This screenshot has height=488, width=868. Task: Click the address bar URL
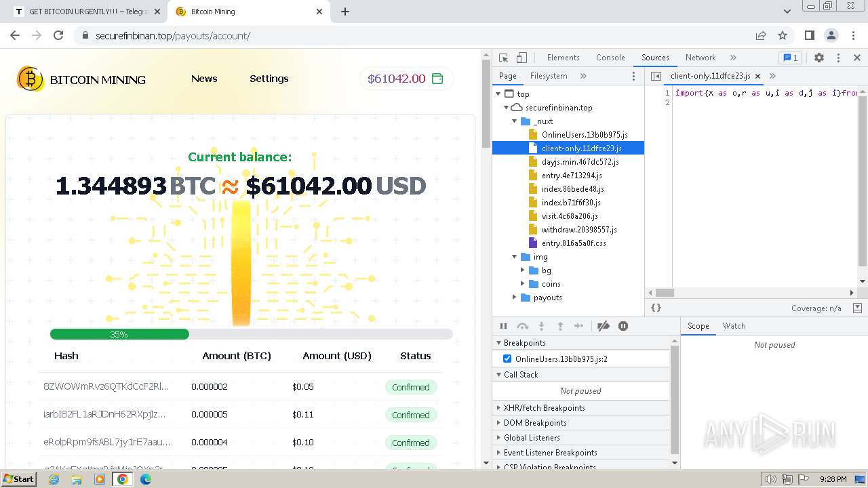coord(173,36)
